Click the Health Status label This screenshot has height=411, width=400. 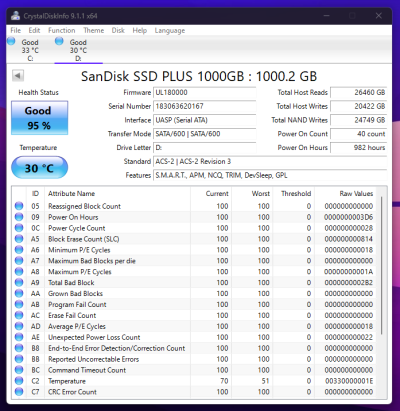pos(38,93)
